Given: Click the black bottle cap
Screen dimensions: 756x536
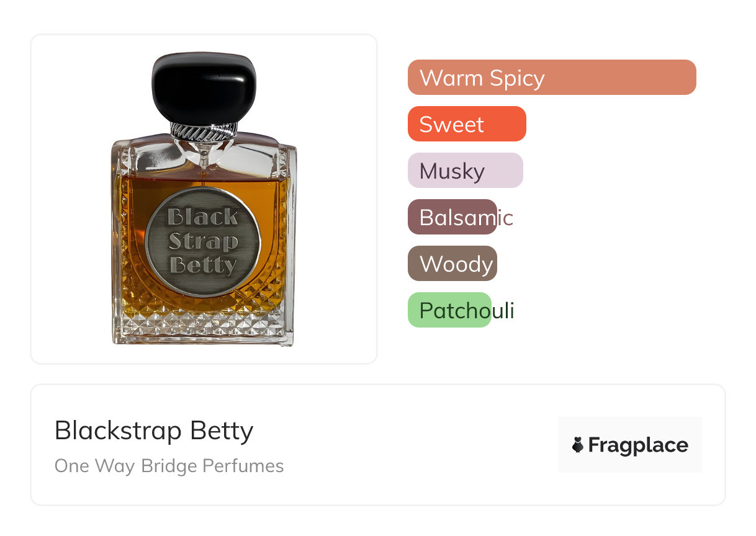Looking at the screenshot, I should (x=204, y=87).
